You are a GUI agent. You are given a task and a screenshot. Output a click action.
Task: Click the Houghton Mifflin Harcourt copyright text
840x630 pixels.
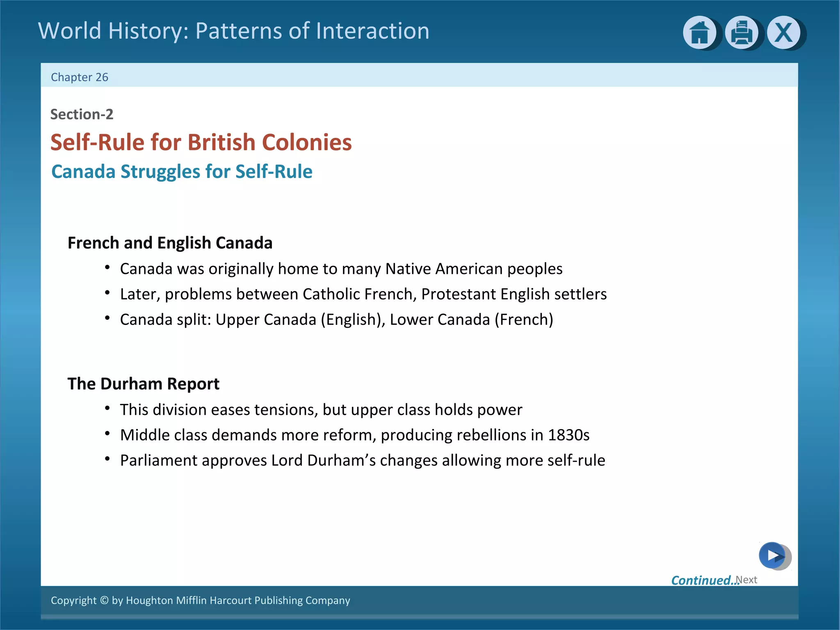(x=200, y=600)
